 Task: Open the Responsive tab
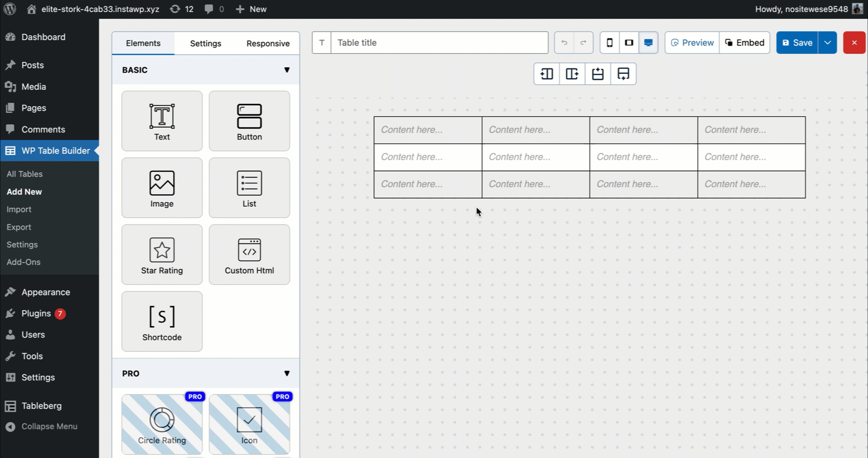click(267, 43)
